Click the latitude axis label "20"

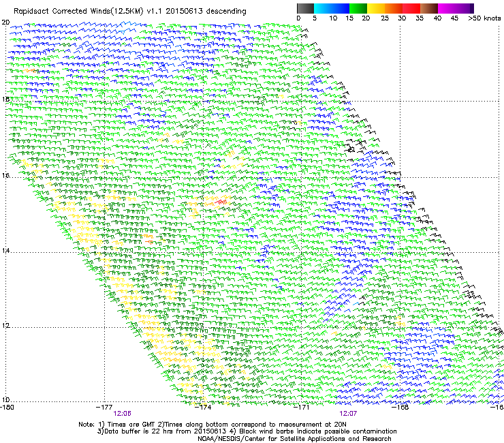click(x=5, y=22)
